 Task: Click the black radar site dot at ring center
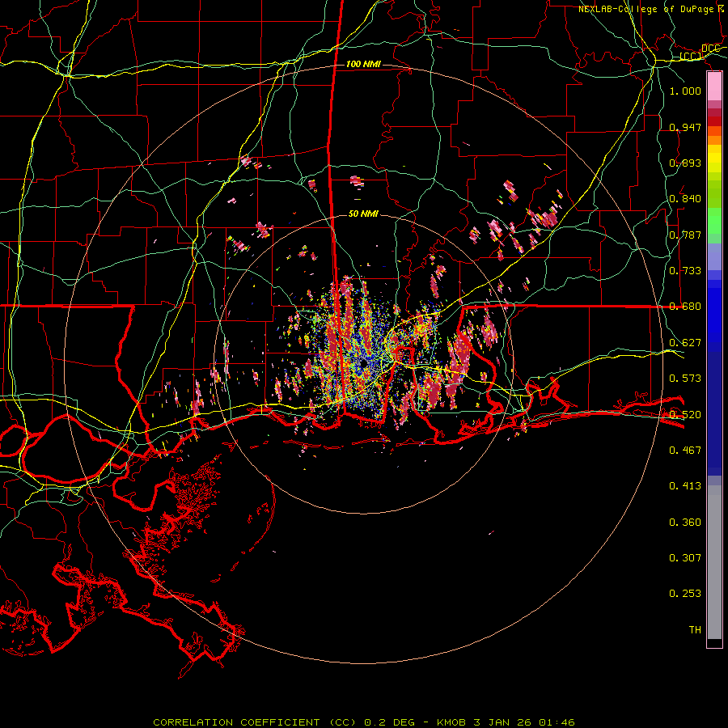point(363,363)
